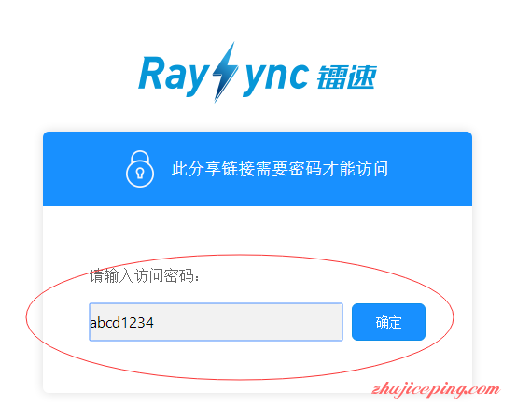The height and width of the screenshot is (420, 517).
Task: Click the curved shackle atop the padlock
Action: coord(140,157)
